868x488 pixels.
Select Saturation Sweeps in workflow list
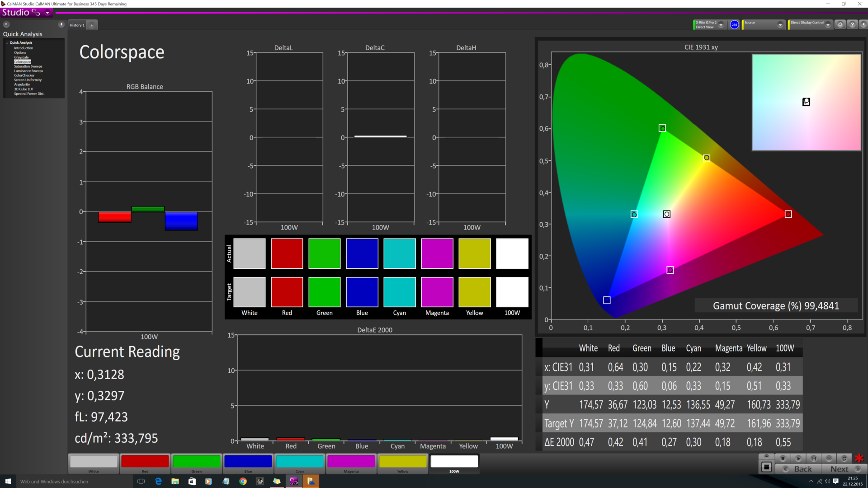pos(28,66)
